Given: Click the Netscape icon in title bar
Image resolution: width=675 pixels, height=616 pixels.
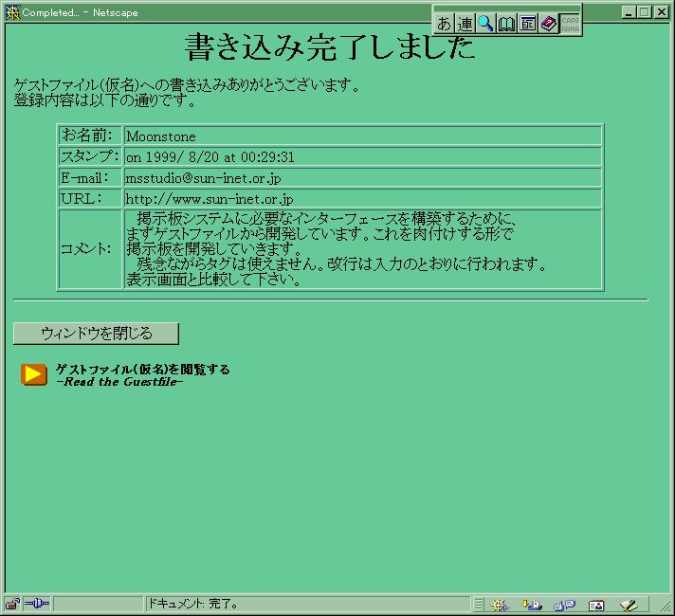Looking at the screenshot, I should (x=13, y=12).
